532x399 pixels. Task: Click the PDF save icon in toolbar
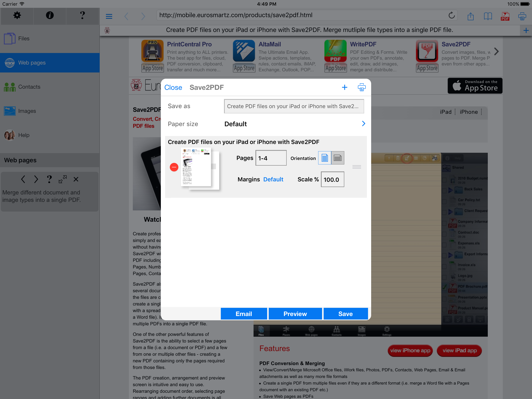coord(505,16)
